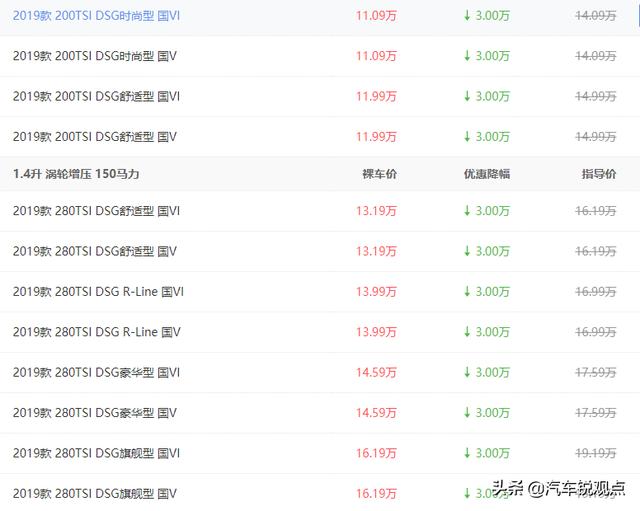This screenshot has height=511, width=640.
Task: Click the 裸车价 column header
Action: point(379,174)
